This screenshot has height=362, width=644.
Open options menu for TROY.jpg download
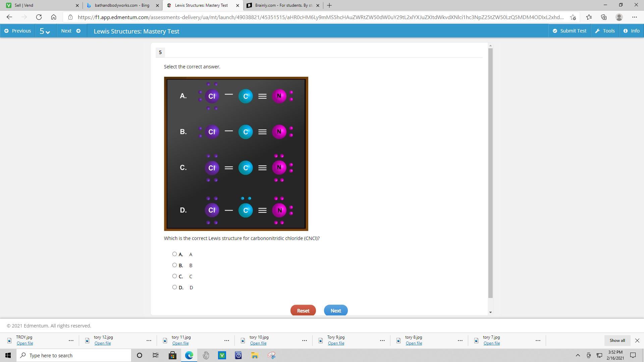tap(71, 340)
